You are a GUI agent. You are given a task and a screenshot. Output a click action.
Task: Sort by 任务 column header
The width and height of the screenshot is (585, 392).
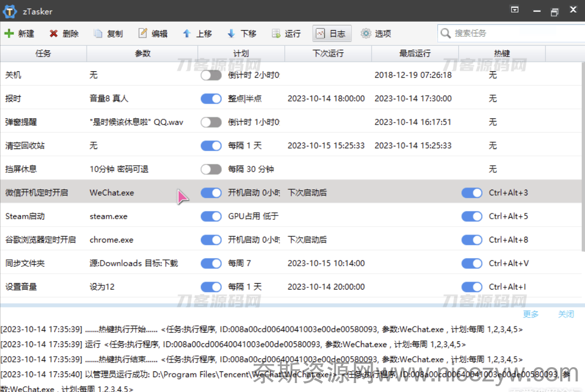click(43, 53)
